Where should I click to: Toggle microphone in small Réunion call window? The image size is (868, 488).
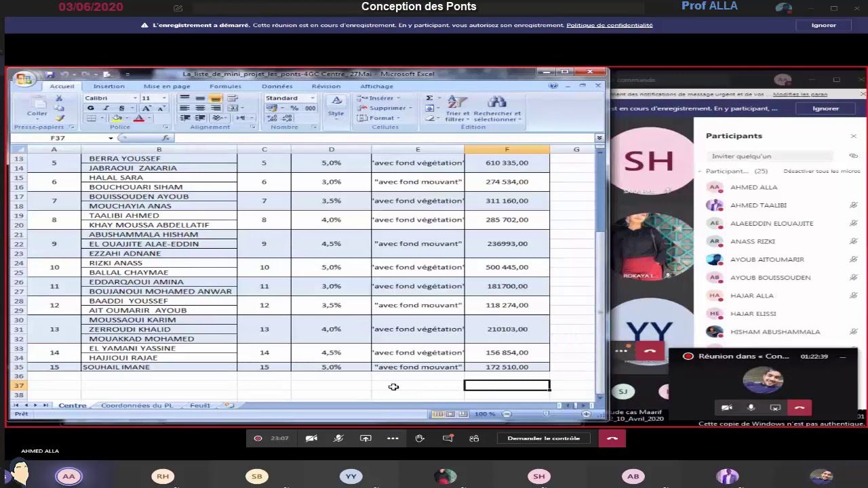[x=751, y=407]
